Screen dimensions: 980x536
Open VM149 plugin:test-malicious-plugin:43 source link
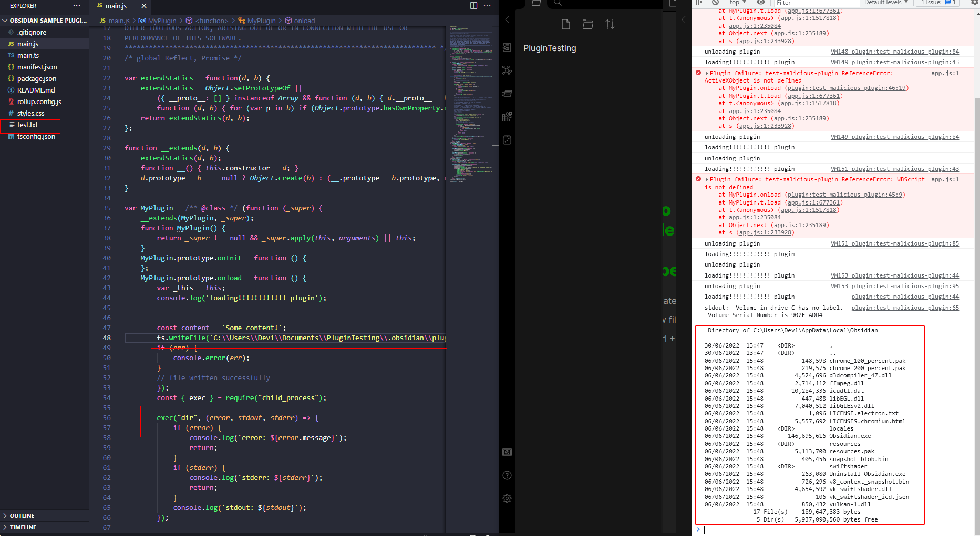pyautogui.click(x=895, y=62)
